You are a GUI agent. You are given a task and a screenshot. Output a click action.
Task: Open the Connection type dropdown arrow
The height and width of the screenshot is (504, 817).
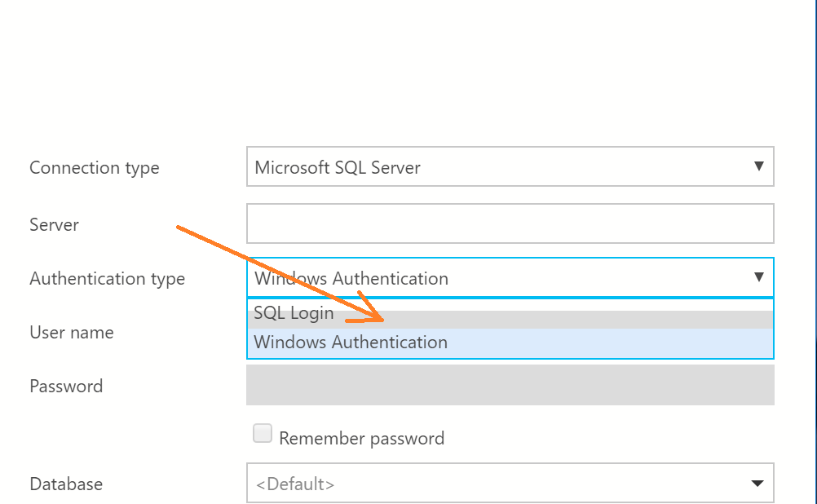(x=760, y=166)
